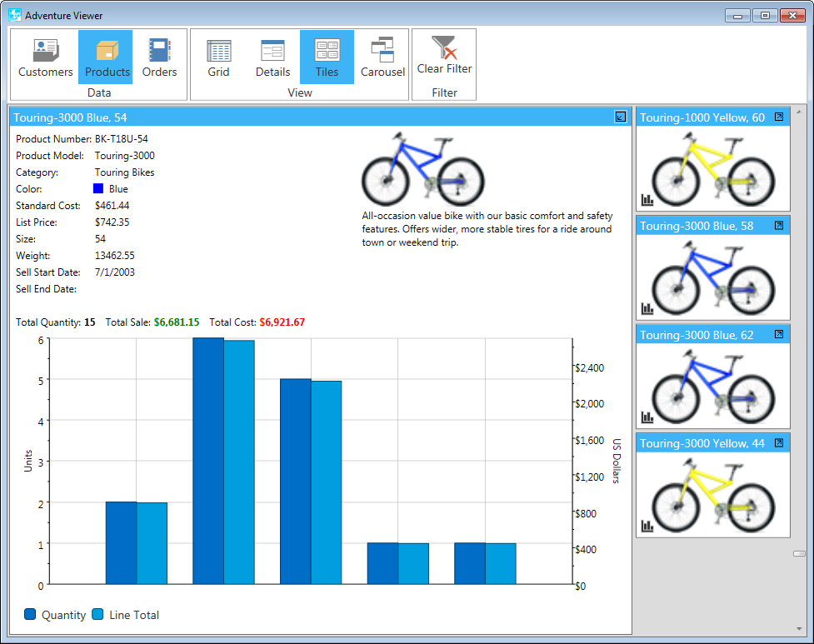Image resolution: width=814 pixels, height=644 pixels.
Task: Collapse the Touring-3000 Blue, 54 tile
Action: (621, 117)
